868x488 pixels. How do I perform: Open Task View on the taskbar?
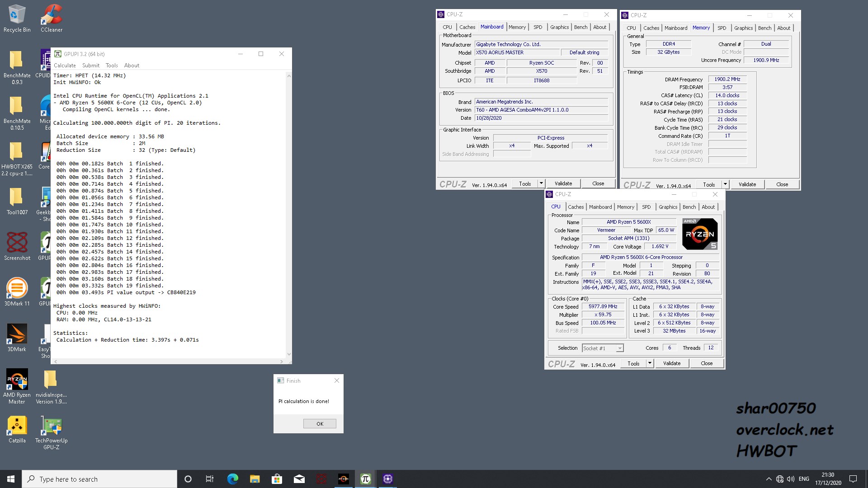[x=210, y=479]
